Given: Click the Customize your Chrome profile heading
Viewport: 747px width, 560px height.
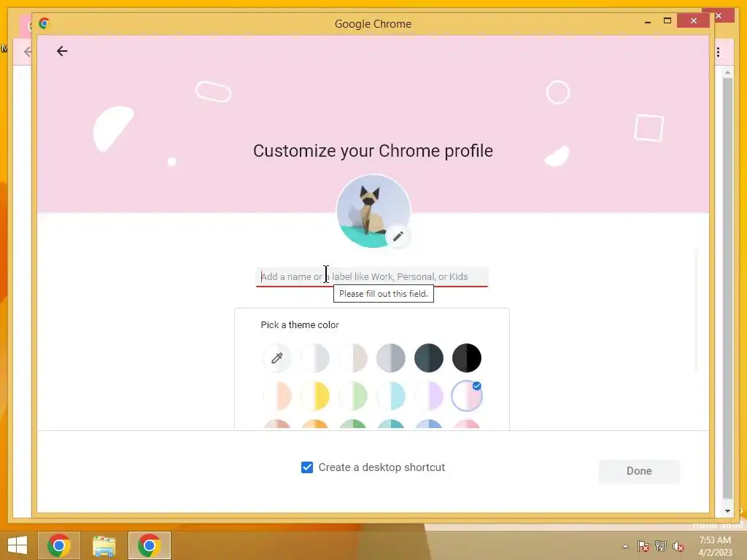Looking at the screenshot, I should [373, 151].
